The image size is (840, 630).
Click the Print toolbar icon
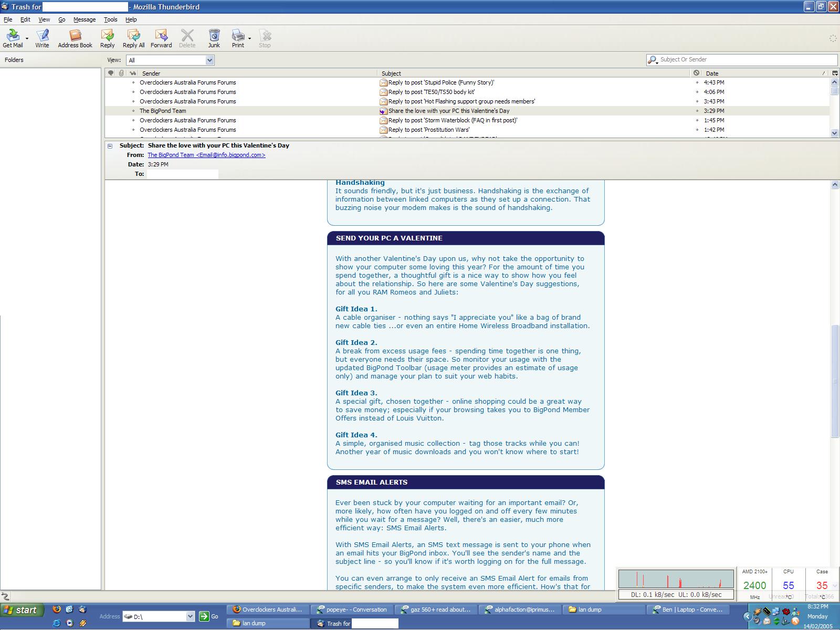click(x=238, y=38)
